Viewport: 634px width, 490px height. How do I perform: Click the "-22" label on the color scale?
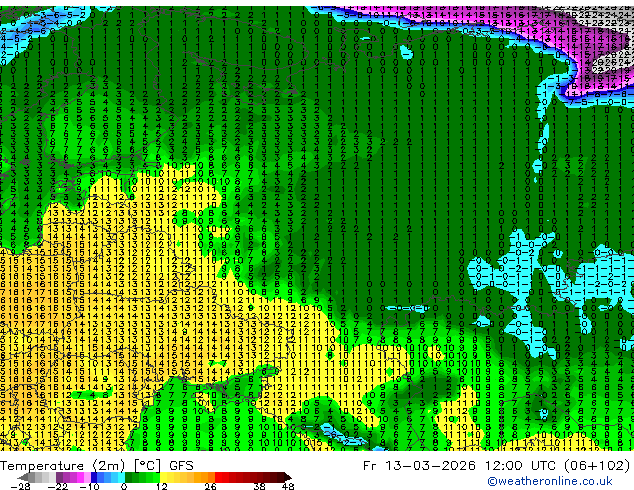coord(58,486)
